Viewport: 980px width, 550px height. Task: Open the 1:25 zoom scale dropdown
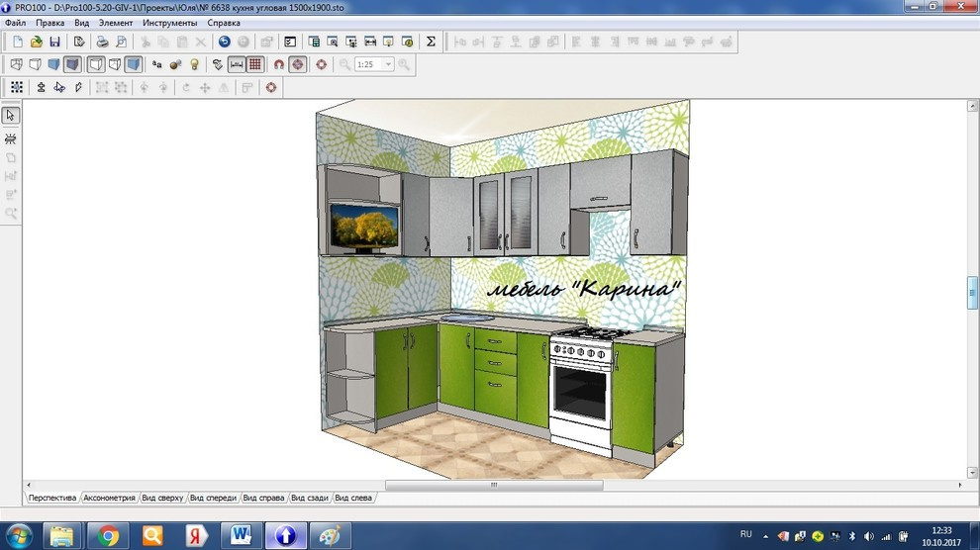388,64
